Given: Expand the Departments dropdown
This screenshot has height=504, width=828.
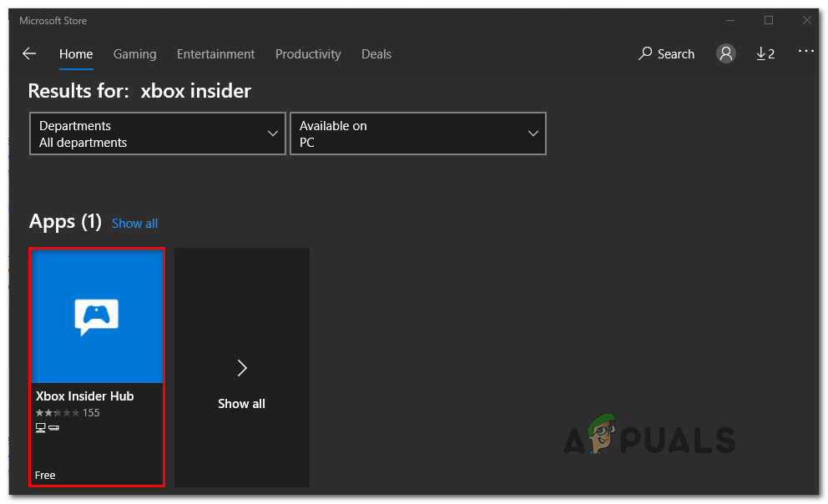Looking at the screenshot, I should (x=158, y=134).
